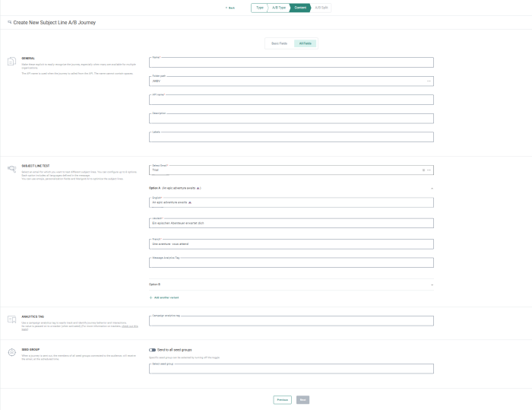Open the Folder path browse ellipsis
Viewport: 532px width, 410px height.
point(429,81)
